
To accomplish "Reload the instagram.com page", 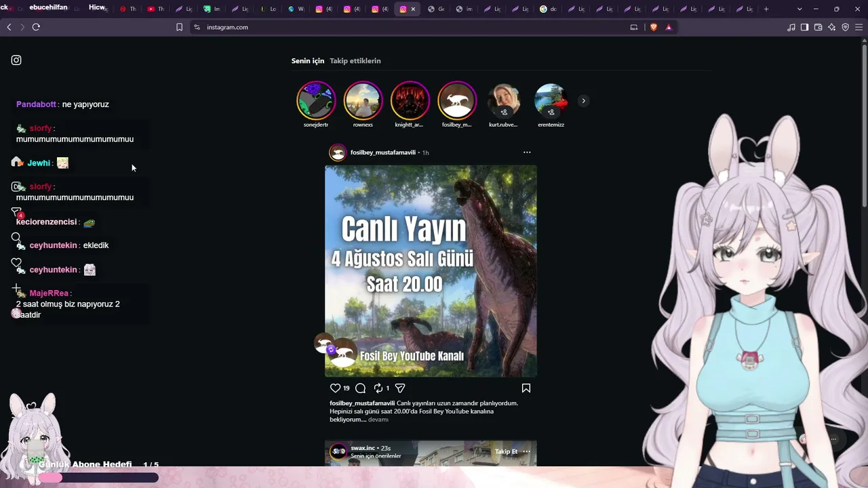I will click(x=36, y=27).
